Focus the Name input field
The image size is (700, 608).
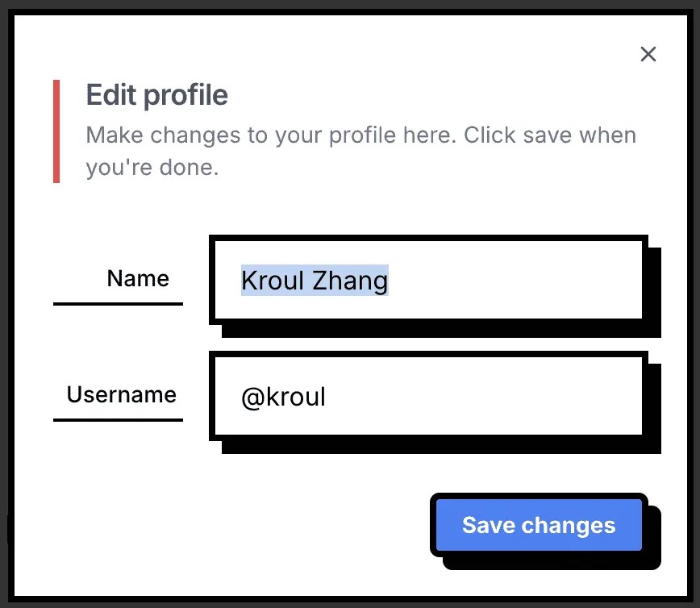pyautogui.click(x=427, y=280)
